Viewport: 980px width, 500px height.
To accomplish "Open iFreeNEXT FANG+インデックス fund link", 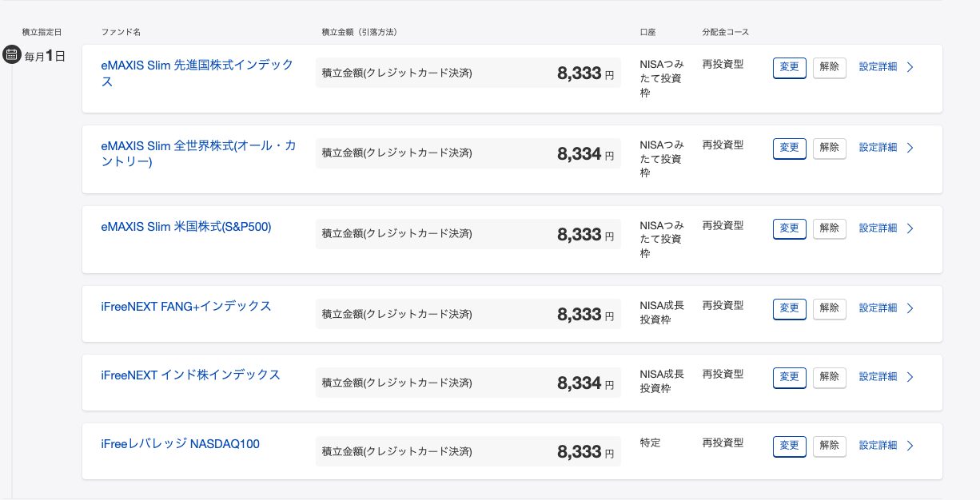I will (x=186, y=307).
